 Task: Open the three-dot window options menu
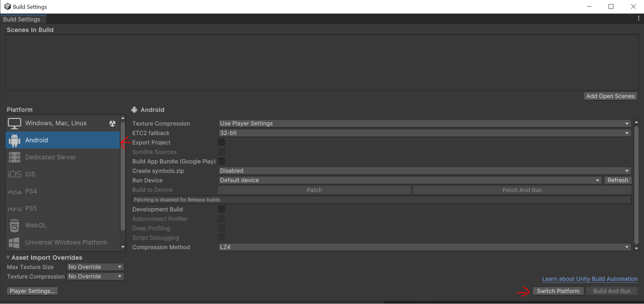[638, 19]
